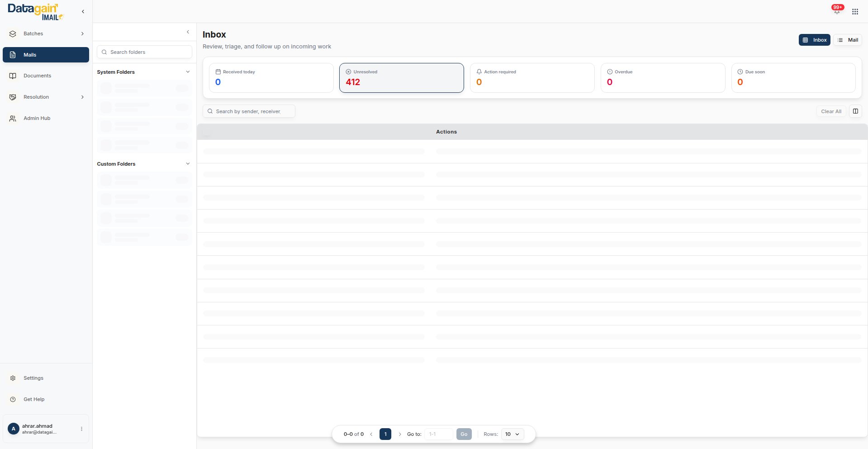The width and height of the screenshot is (868, 449).
Task: Open Documents in the sidebar
Action: [37, 76]
